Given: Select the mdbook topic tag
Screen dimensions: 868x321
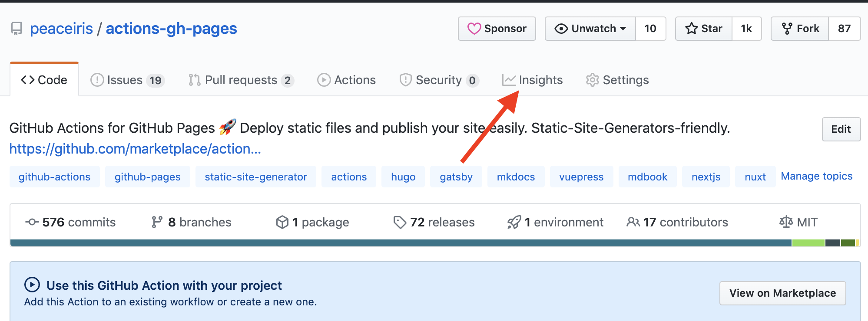Looking at the screenshot, I should pyautogui.click(x=648, y=177).
